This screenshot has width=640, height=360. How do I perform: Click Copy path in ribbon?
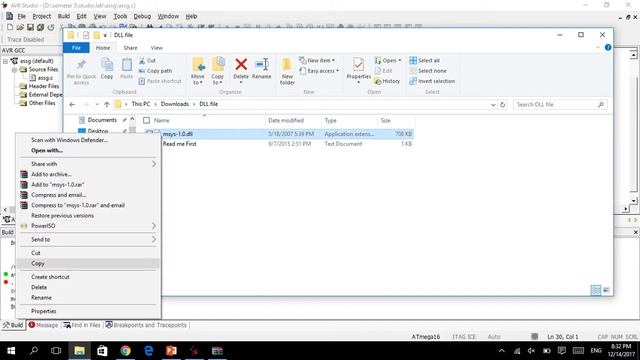pos(155,71)
